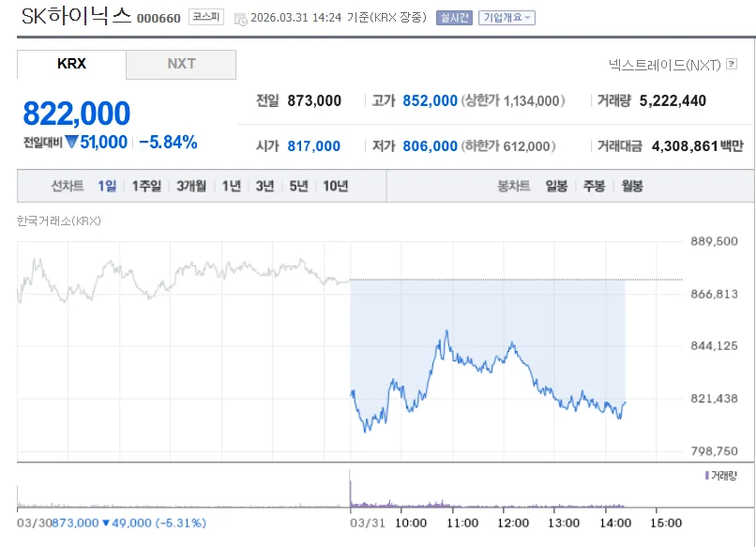
Task: Choose the 3개월 chart period
Action: pyautogui.click(x=191, y=186)
